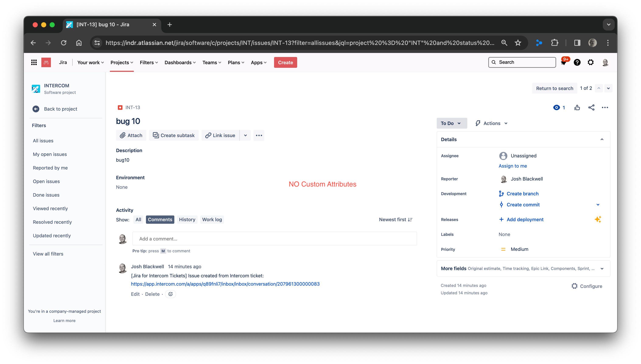
Task: Open Teams menu
Action: 212,63
